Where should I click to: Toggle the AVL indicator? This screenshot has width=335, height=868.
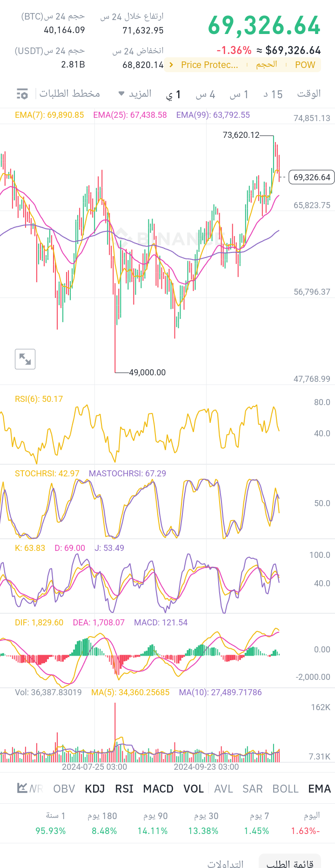coord(223,788)
